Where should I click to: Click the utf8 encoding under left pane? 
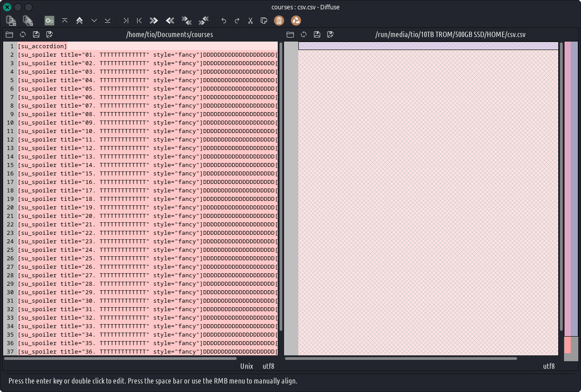tap(268, 366)
